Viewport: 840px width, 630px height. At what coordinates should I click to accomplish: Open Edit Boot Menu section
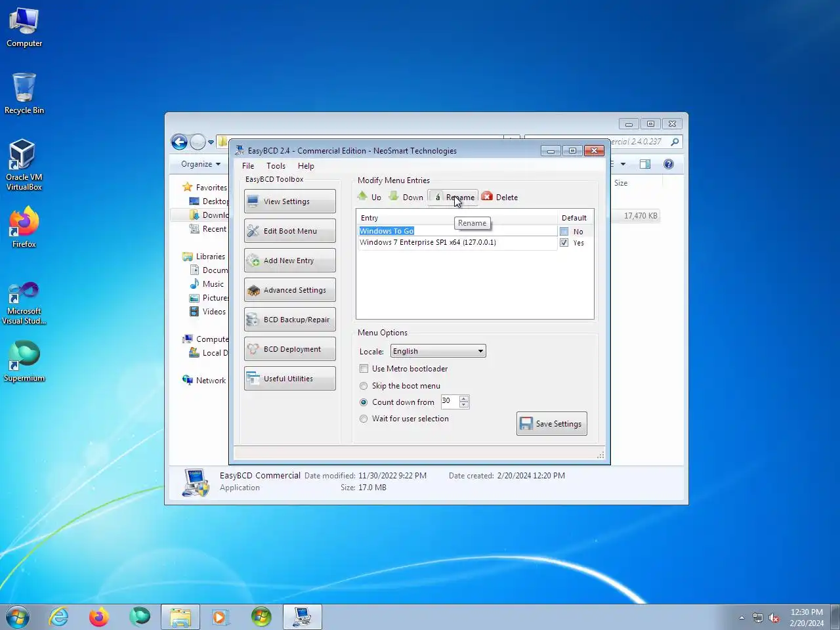click(x=289, y=231)
